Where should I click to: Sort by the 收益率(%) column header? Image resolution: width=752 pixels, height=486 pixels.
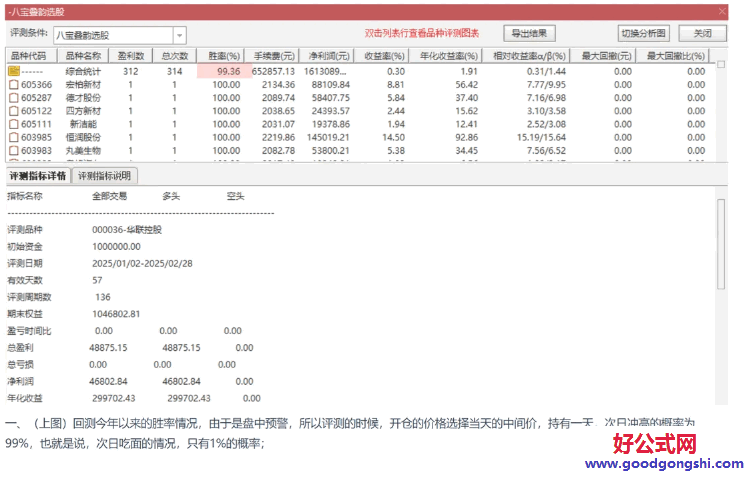tap(384, 56)
